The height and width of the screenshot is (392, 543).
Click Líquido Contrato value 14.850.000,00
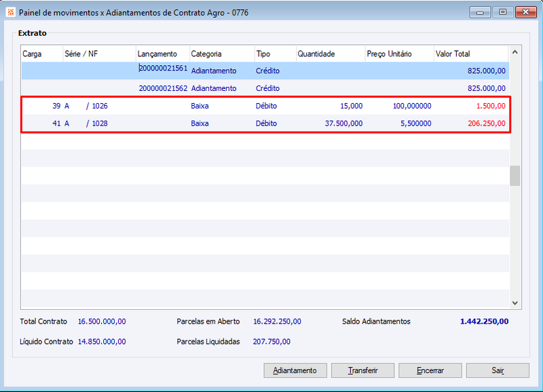[102, 342]
